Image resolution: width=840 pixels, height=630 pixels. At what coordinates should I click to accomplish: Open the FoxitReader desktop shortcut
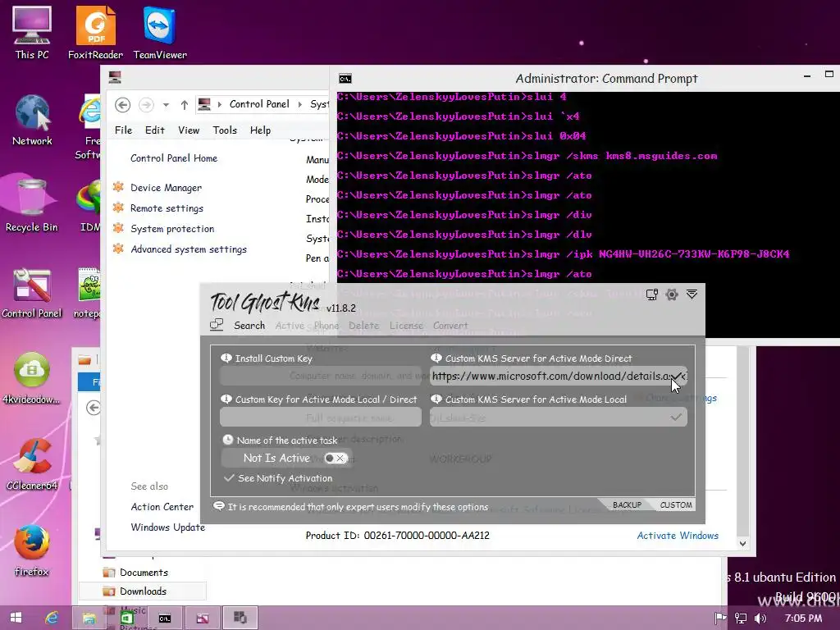[x=95, y=32]
